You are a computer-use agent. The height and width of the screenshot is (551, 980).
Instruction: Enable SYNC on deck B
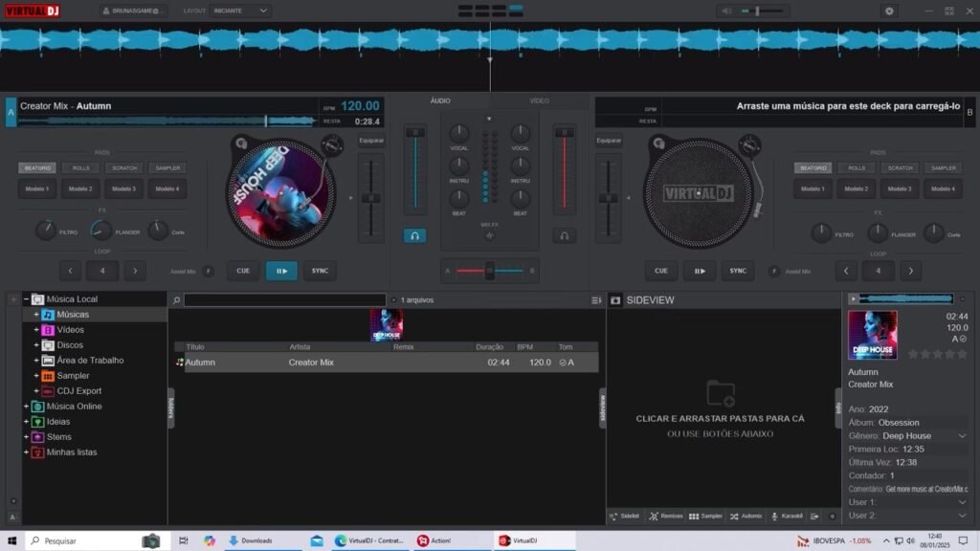pyautogui.click(x=738, y=271)
